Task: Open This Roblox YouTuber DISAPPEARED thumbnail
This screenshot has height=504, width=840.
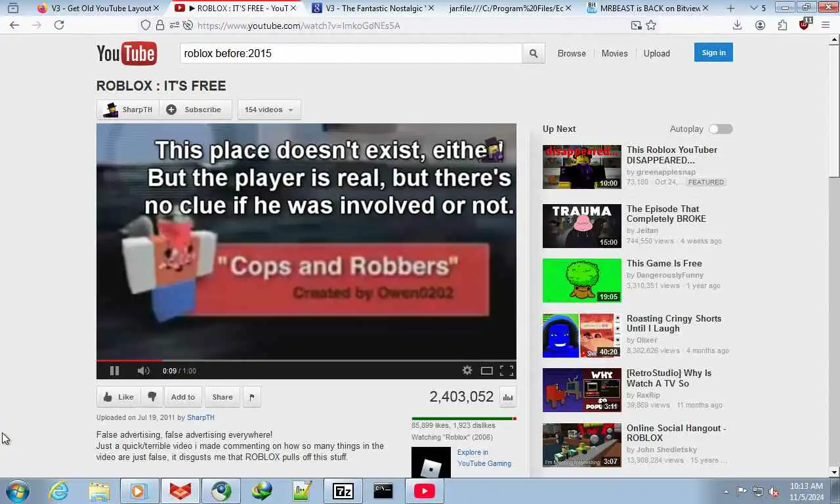Action: (x=581, y=167)
